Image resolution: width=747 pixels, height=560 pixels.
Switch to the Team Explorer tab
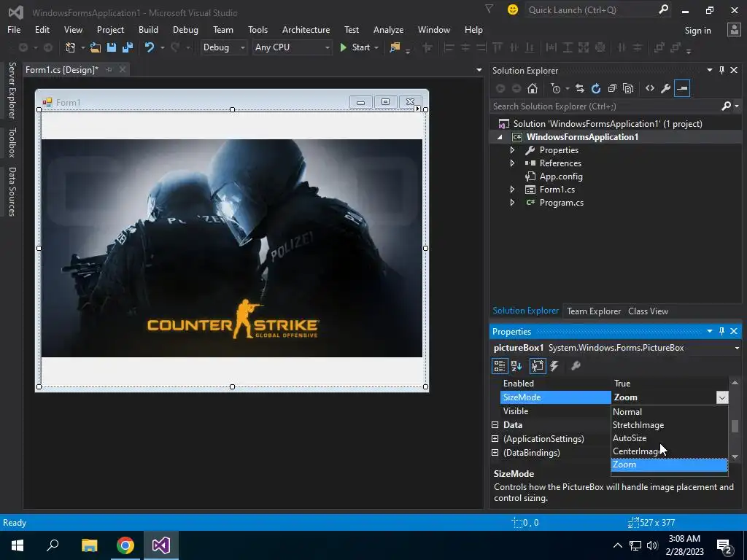pos(594,311)
